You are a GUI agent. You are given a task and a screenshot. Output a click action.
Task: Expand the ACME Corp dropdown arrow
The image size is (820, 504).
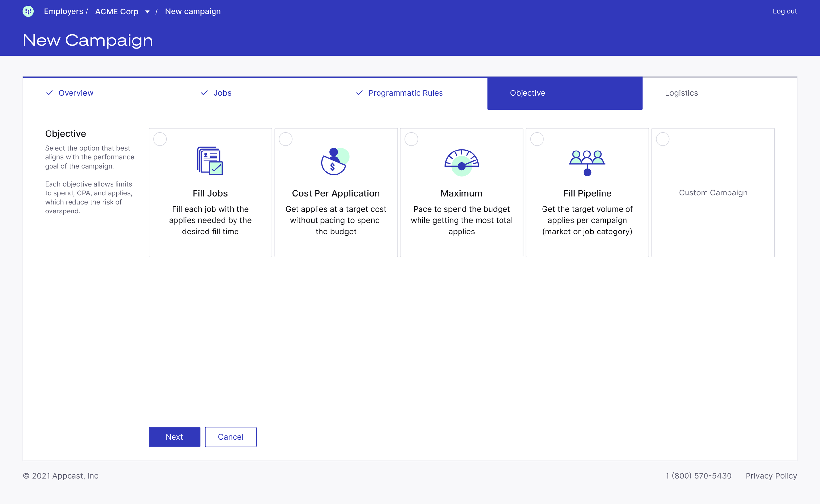point(147,12)
